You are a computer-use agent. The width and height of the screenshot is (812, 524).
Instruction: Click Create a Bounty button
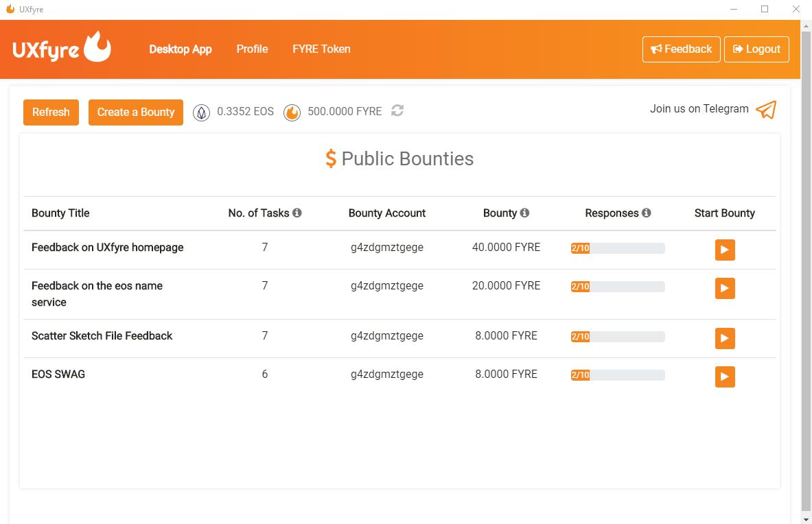point(136,112)
